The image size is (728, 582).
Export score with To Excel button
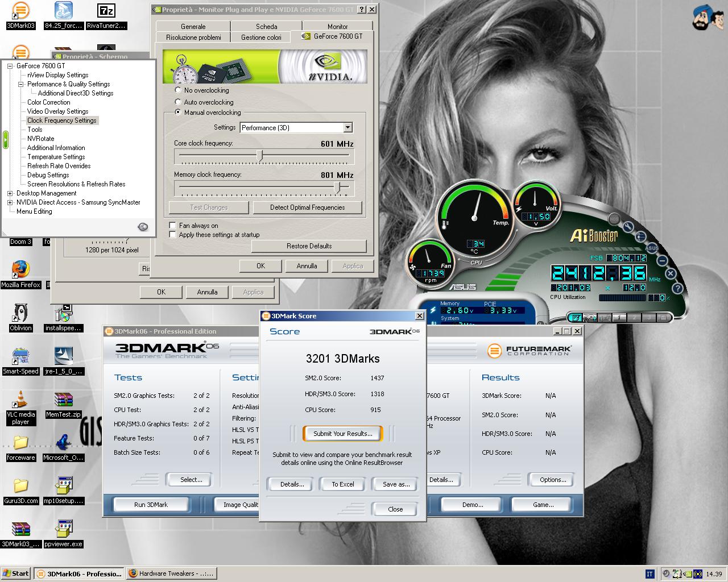(x=343, y=484)
